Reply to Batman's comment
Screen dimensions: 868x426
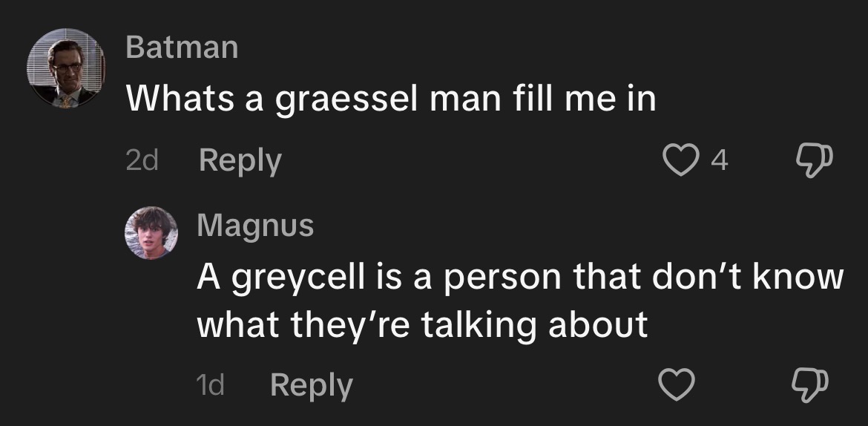(240, 160)
